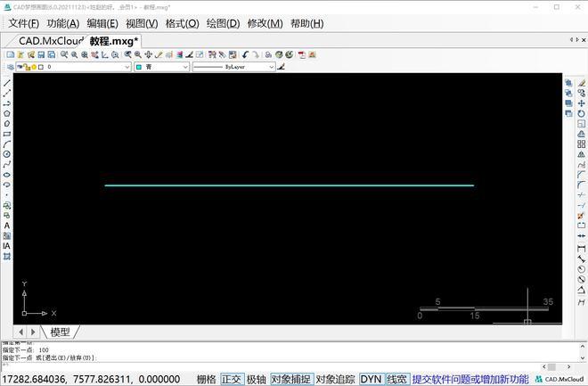Toggle 对象捕捉 object snap
This screenshot has height=386, width=588.
(x=291, y=379)
